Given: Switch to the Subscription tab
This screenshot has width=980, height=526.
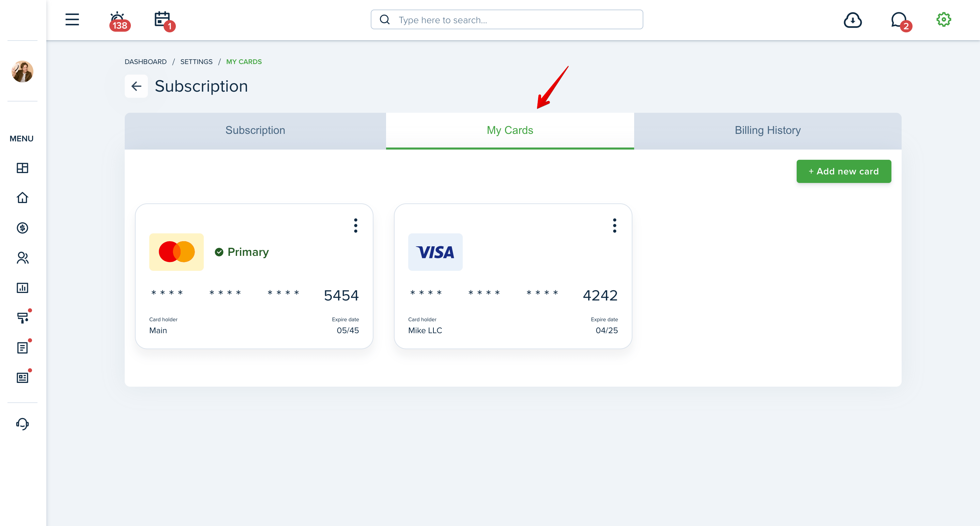Looking at the screenshot, I should pyautogui.click(x=255, y=130).
